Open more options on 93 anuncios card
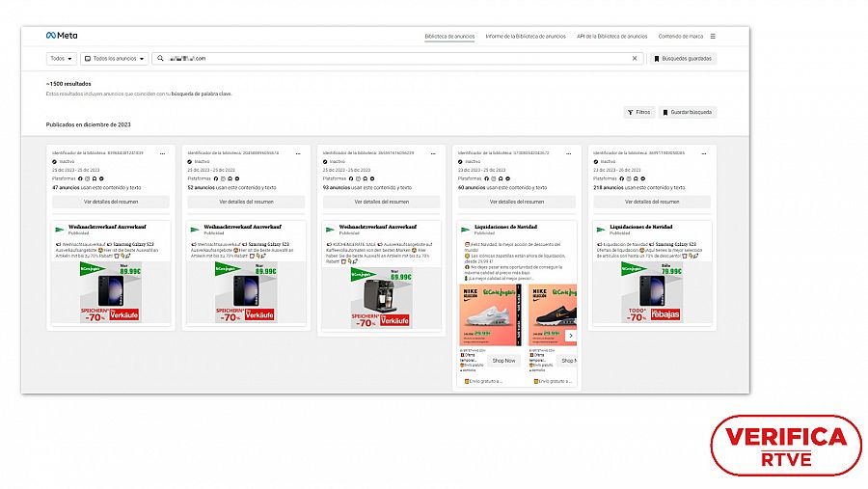This screenshot has width=868, height=489. coord(433,153)
